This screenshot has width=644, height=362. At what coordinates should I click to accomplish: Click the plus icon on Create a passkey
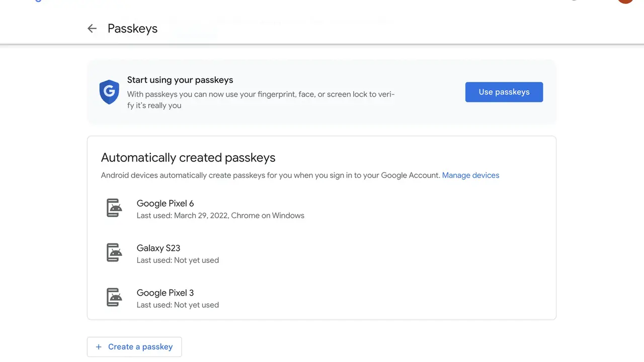[99, 347]
